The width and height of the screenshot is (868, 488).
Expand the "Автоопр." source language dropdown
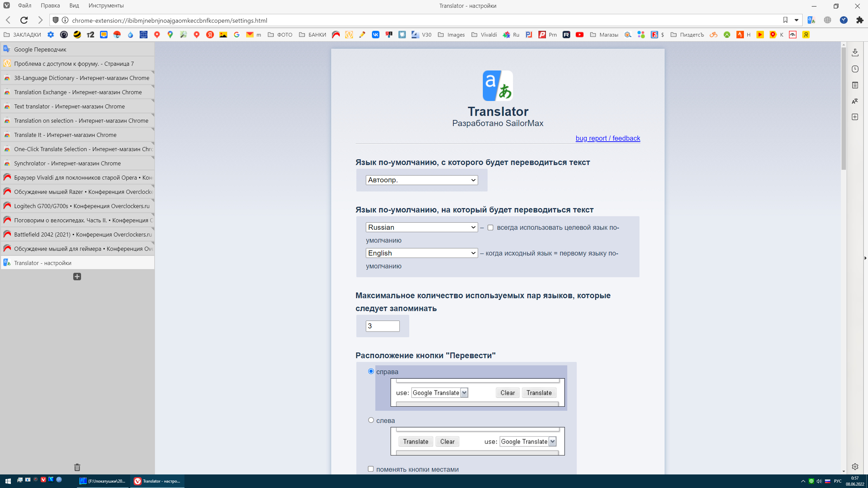click(421, 180)
